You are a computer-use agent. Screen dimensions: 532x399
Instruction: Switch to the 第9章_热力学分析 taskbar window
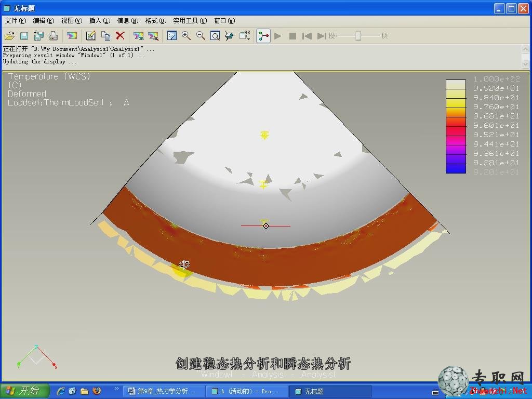pyautogui.click(x=164, y=391)
